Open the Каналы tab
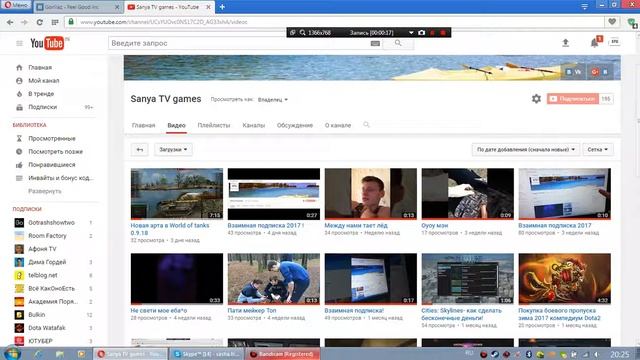640x360 pixels. [x=253, y=125]
